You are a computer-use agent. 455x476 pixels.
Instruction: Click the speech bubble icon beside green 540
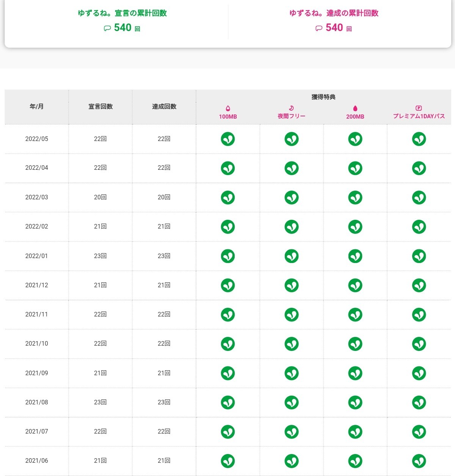[x=107, y=28]
